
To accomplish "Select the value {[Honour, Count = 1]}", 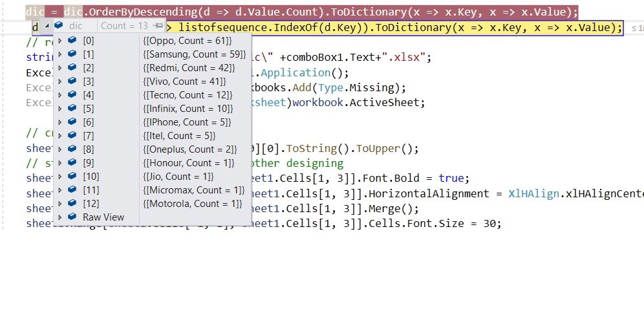I will coord(189,163).
